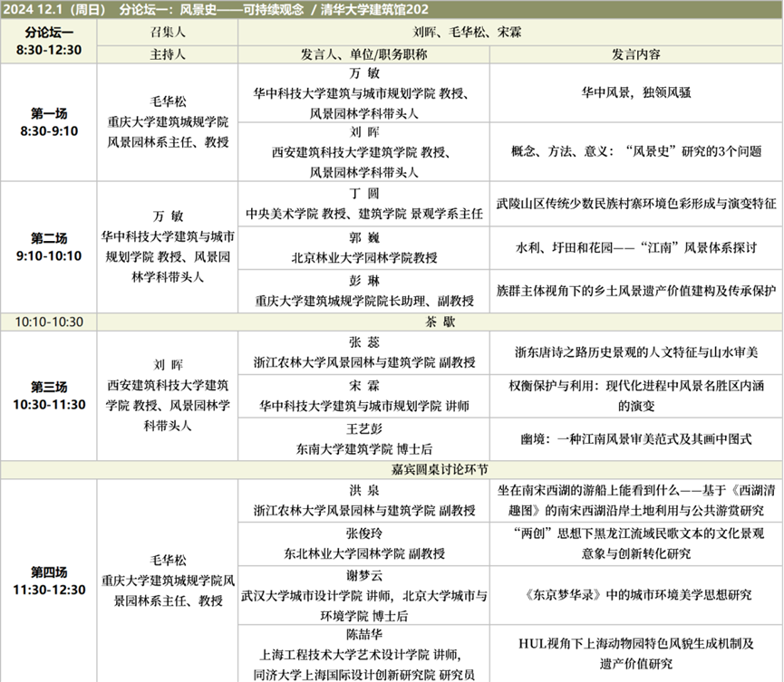Select the 10:10-10:30 time cell

[x=48, y=322]
